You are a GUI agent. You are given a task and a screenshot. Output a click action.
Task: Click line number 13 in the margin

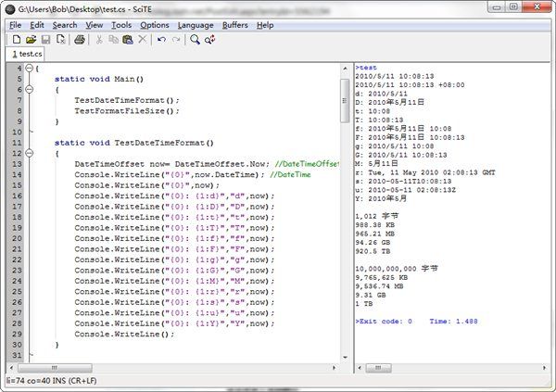pos(17,164)
